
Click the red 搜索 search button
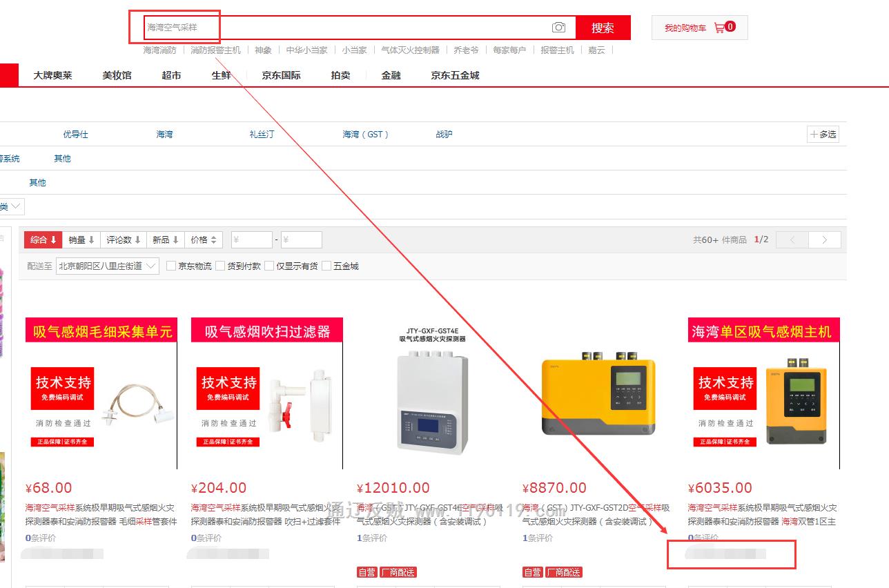(x=603, y=28)
